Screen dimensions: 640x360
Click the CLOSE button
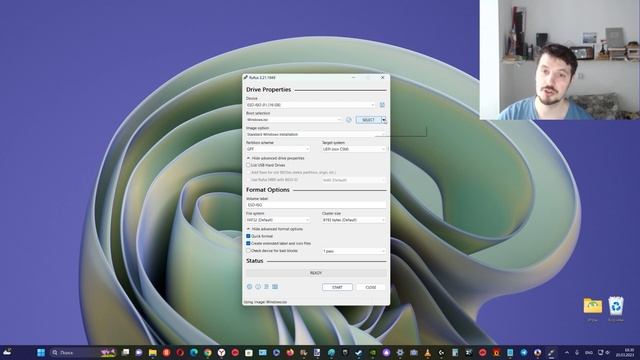(x=371, y=287)
